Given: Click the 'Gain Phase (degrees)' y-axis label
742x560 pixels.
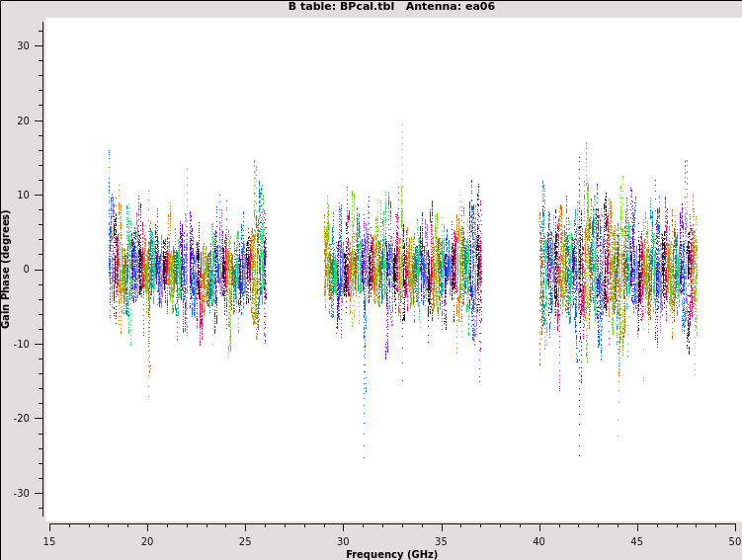Looking at the screenshot, I should click(6, 269).
